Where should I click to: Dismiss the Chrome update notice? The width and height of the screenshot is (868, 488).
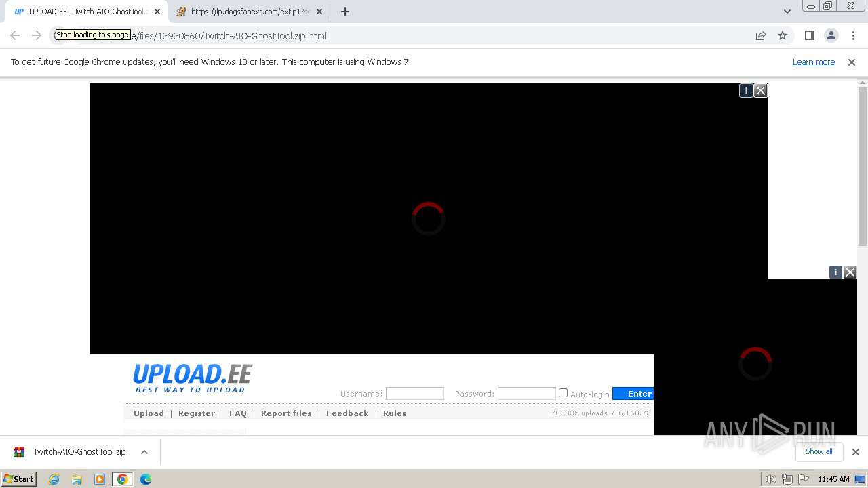coord(852,62)
